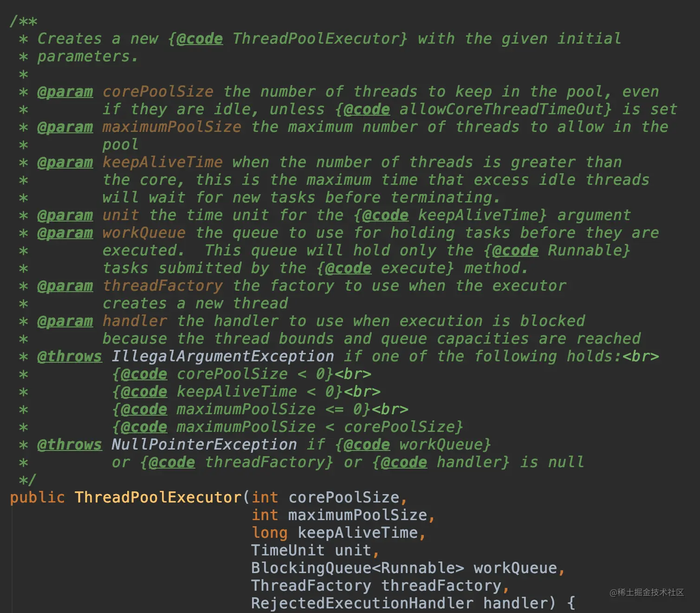Select the TimeUnit type in signature

(x=288, y=550)
